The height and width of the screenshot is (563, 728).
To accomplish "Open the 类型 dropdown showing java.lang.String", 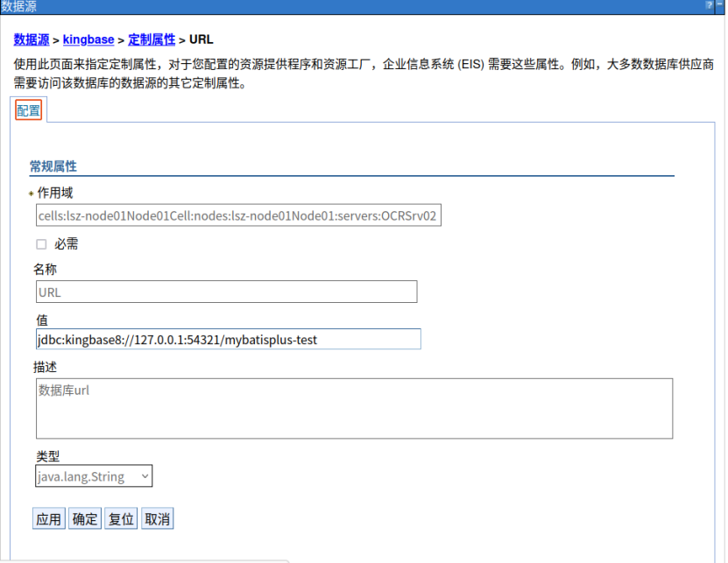I will coord(88,475).
